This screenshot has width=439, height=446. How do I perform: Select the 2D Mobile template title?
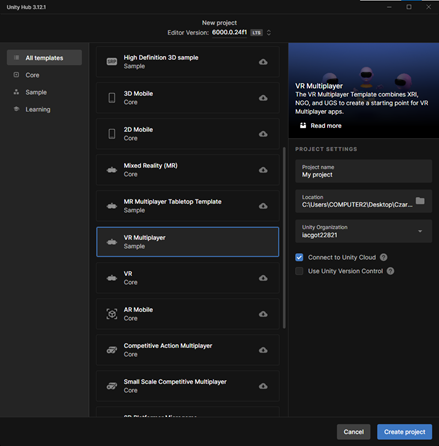[x=138, y=130]
